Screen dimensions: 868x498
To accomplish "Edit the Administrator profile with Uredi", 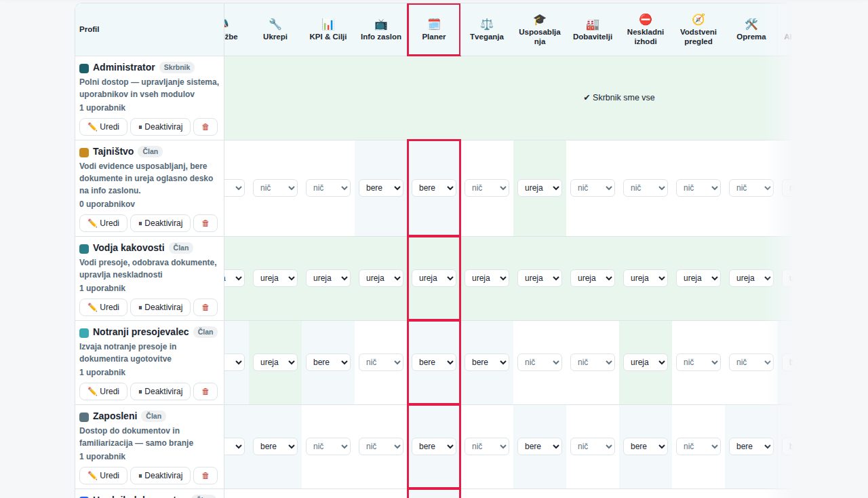I will (103, 127).
